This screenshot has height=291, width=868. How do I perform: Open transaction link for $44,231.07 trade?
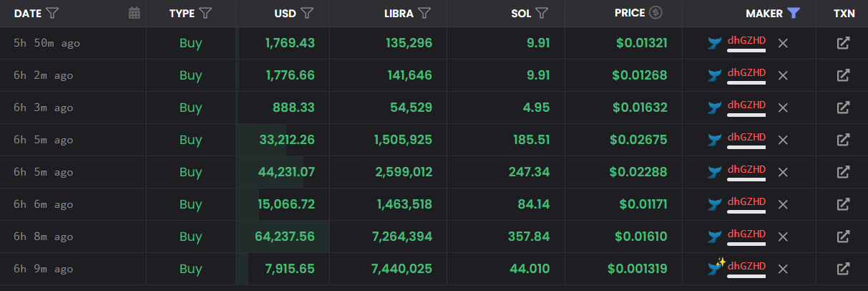(x=843, y=172)
